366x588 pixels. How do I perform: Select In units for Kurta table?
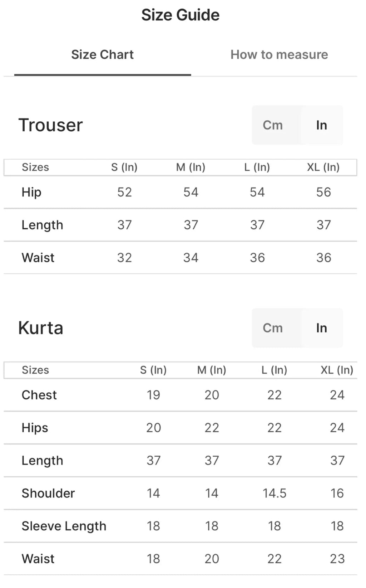click(x=321, y=328)
